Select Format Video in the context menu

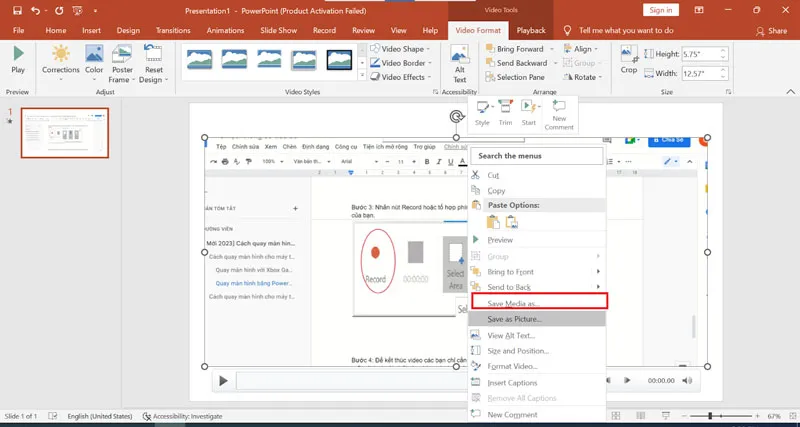513,367
